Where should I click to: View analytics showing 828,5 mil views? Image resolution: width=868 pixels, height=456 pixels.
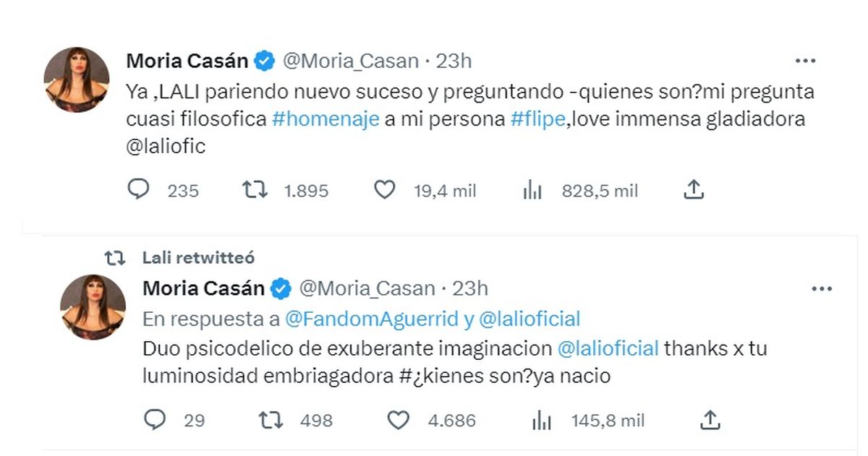pyautogui.click(x=532, y=191)
